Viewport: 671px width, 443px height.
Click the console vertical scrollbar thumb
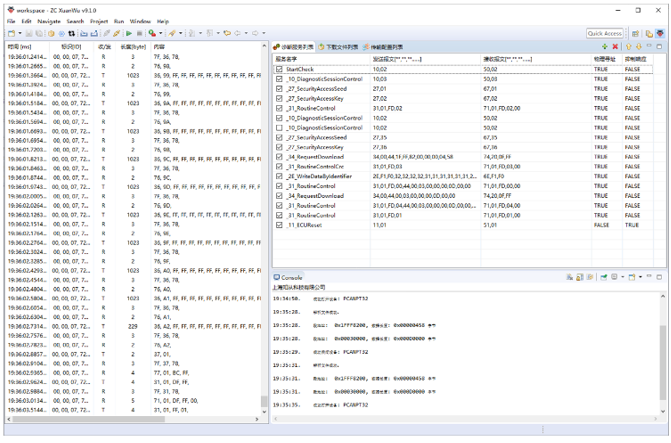pyautogui.click(x=663, y=362)
